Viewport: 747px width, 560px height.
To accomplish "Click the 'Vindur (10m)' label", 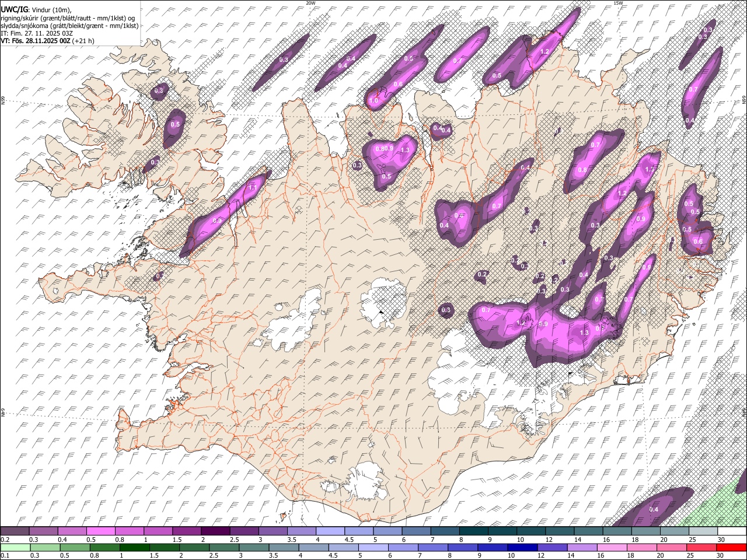I will 52,9.
